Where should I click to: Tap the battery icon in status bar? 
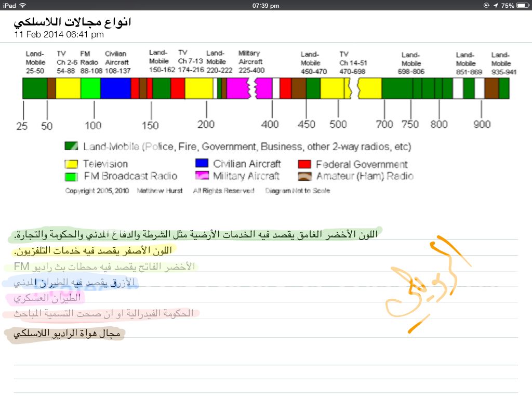coord(522,5)
